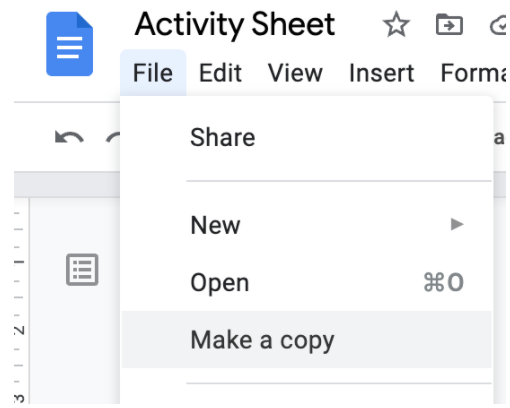Click the ⌘O shortcut label beside Open
The image size is (510, 408).
click(444, 282)
